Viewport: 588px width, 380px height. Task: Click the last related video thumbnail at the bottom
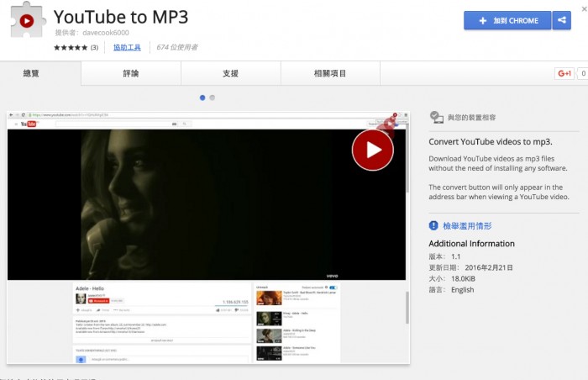[269, 353]
